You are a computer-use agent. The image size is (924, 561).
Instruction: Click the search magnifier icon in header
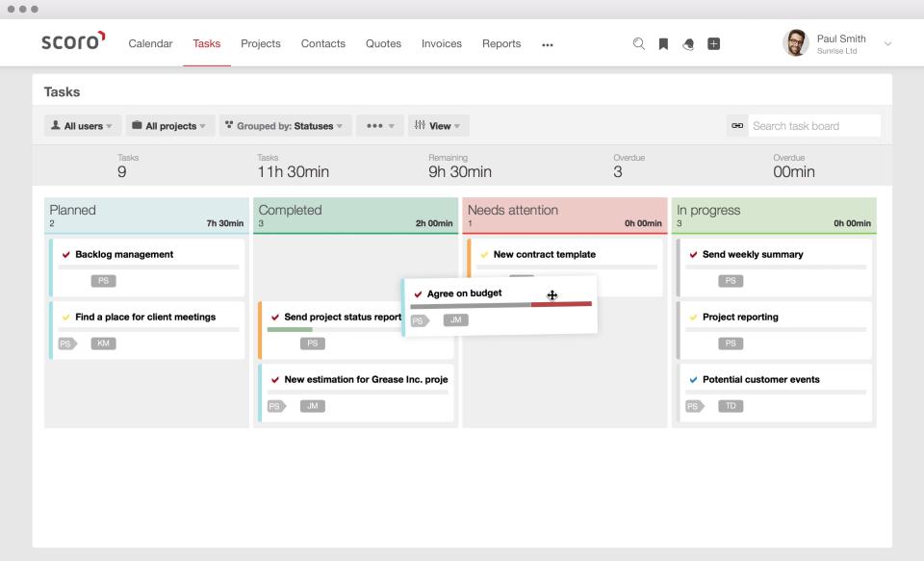click(638, 44)
